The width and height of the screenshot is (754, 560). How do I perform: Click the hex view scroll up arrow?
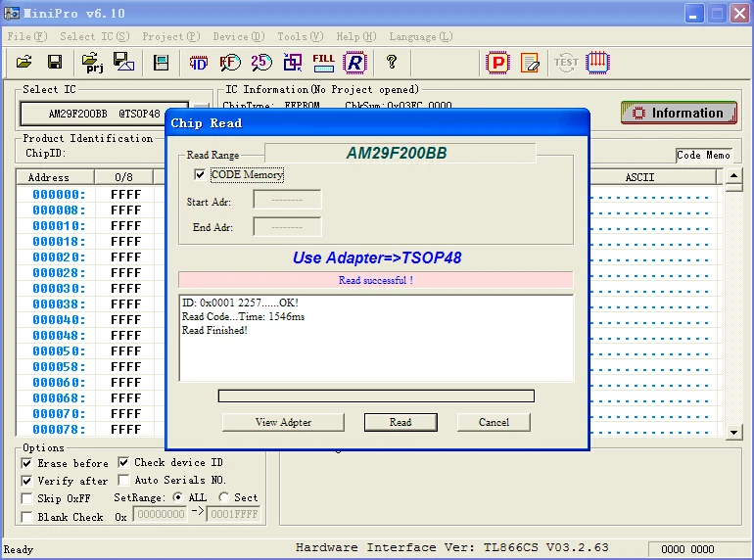point(733,176)
